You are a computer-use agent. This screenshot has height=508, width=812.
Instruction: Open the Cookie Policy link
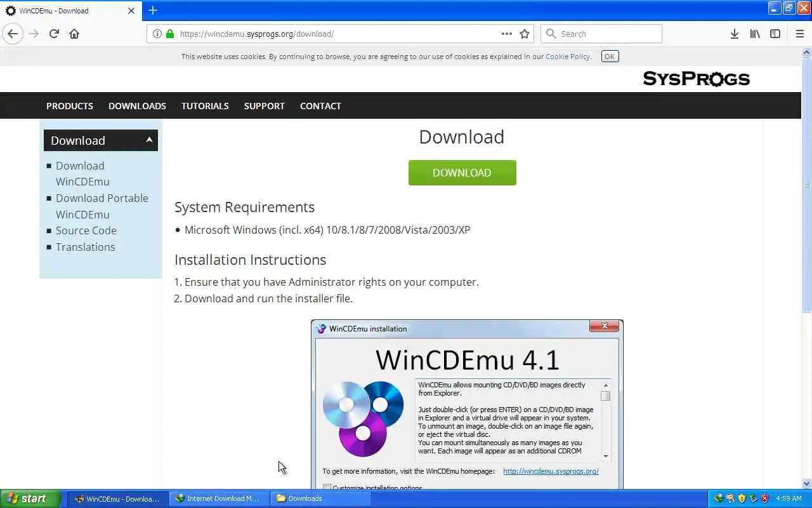coord(568,57)
